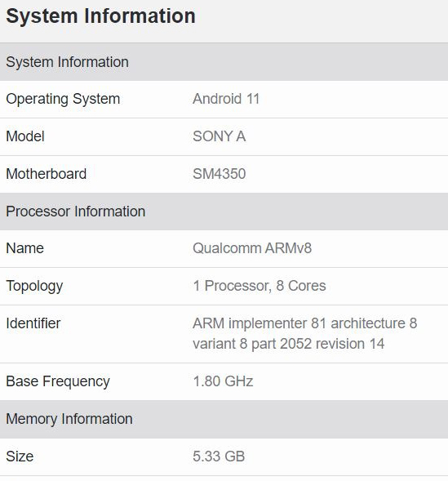
Task: Select the SM4350 motherboard value
Action: (219, 174)
